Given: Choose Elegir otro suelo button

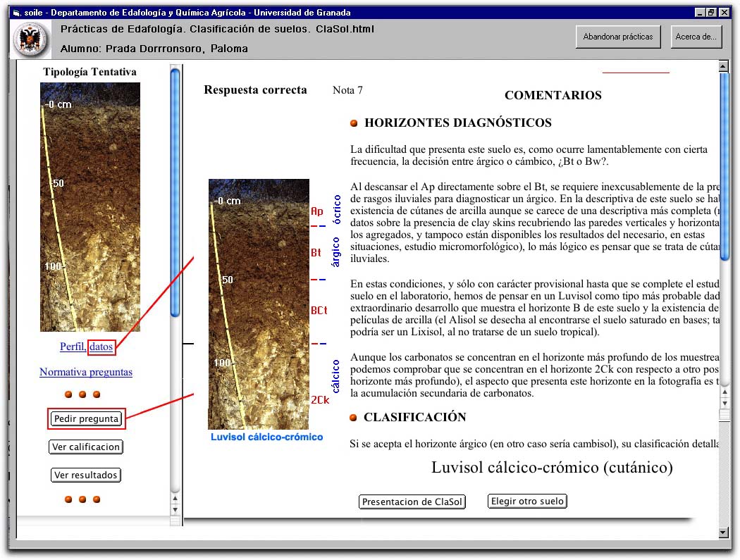Looking at the screenshot, I should click(527, 501).
